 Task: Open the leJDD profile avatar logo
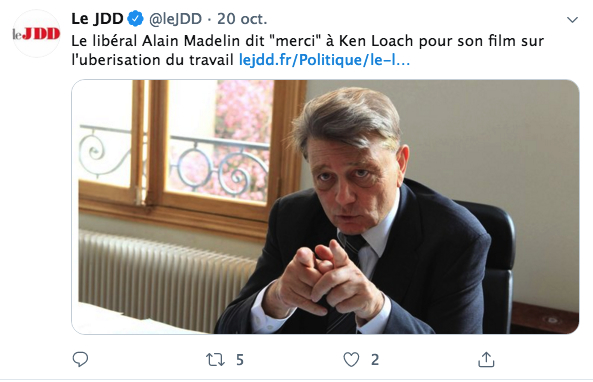point(36,34)
